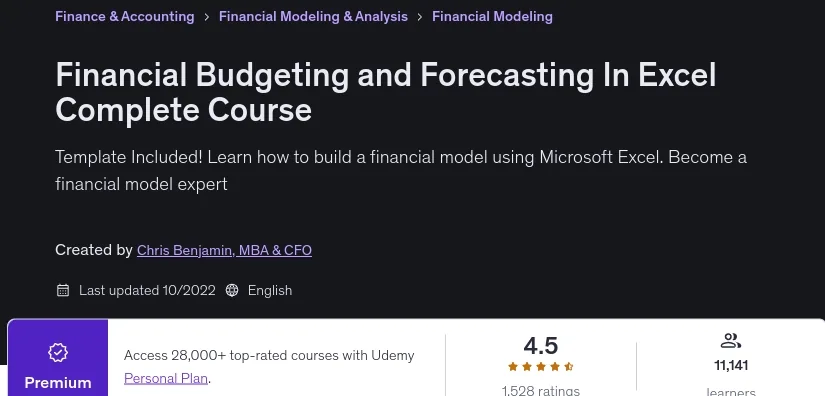
Task: Click the chevron after Finance & Accounting
Action: [x=207, y=17]
